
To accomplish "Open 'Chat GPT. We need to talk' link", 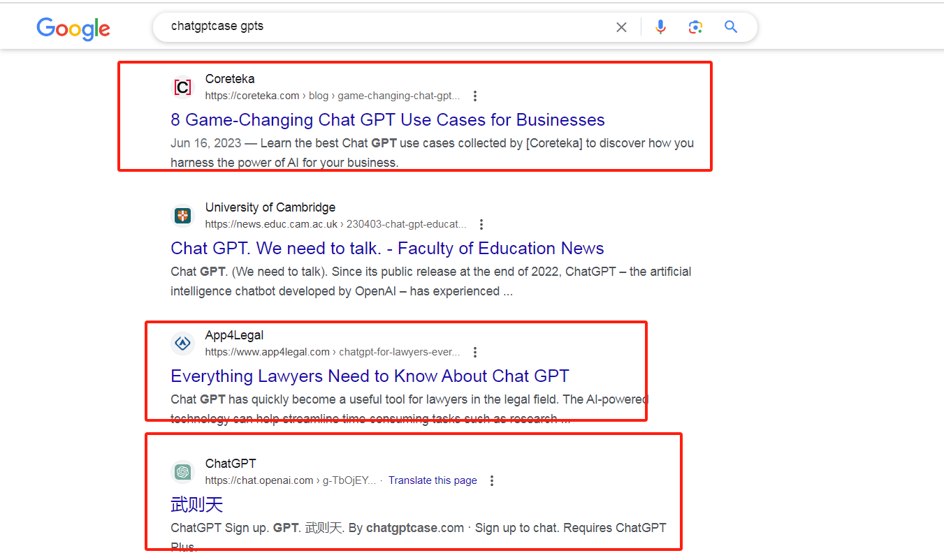I will 387,249.
